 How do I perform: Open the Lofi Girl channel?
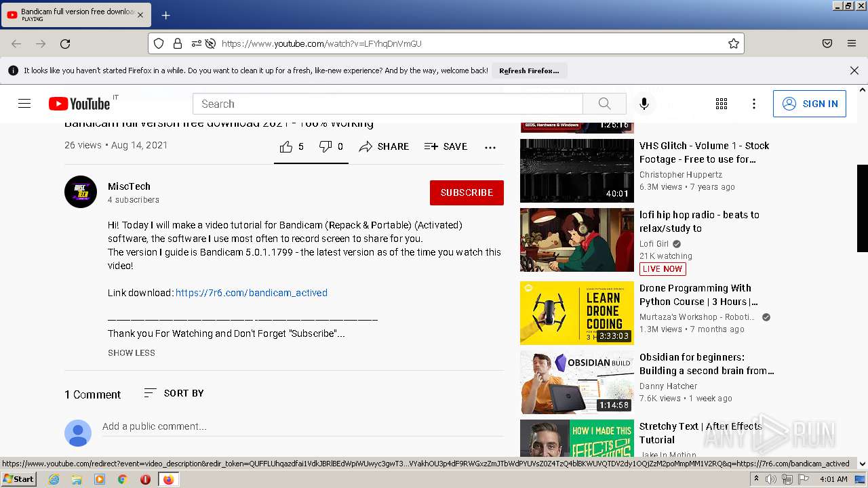click(654, 244)
